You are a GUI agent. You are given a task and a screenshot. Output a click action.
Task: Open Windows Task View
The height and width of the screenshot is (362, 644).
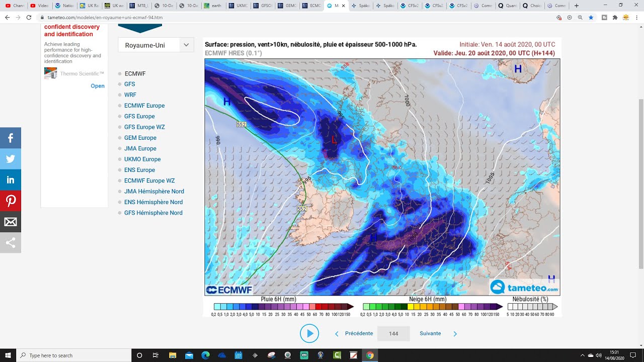click(156, 355)
